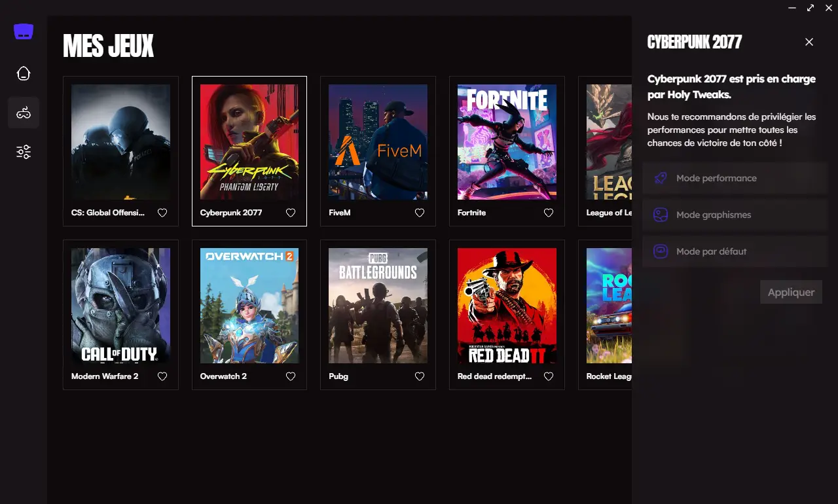Select the gamepad games icon in sidebar
The image size is (838, 504).
tap(24, 113)
